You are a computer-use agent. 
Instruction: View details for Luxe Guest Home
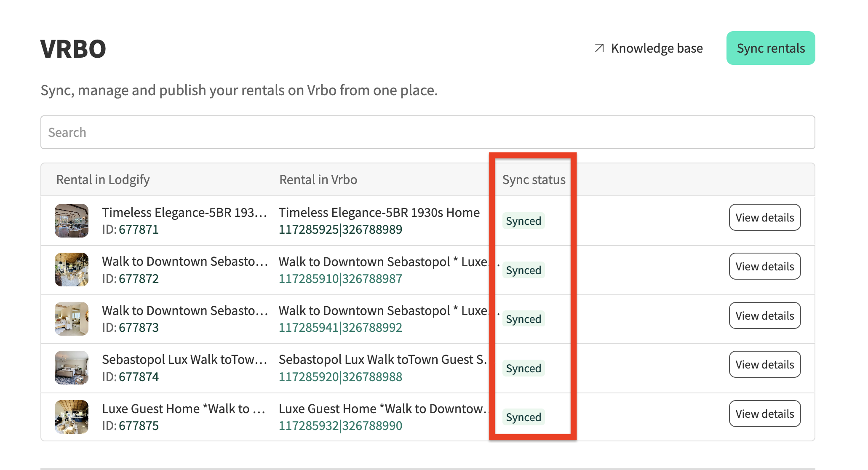click(764, 414)
